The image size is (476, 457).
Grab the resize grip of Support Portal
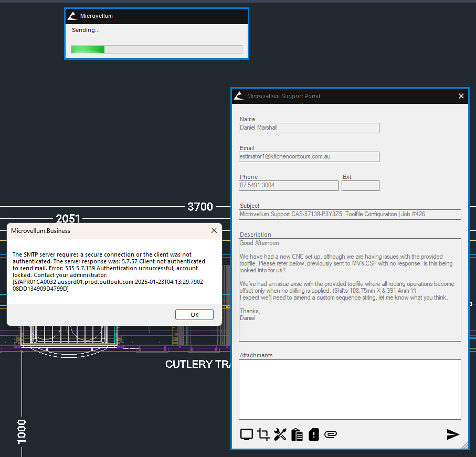click(464, 445)
